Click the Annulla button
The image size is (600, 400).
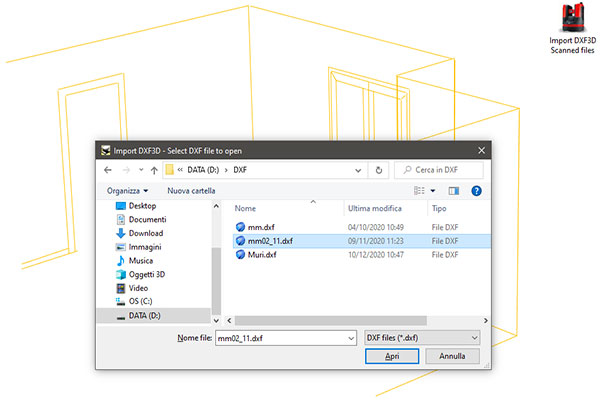(x=452, y=356)
